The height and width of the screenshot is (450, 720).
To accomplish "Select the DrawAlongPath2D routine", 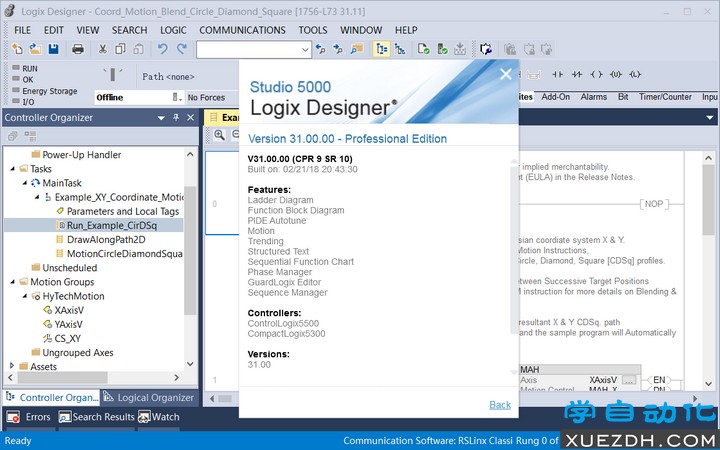I will [106, 240].
